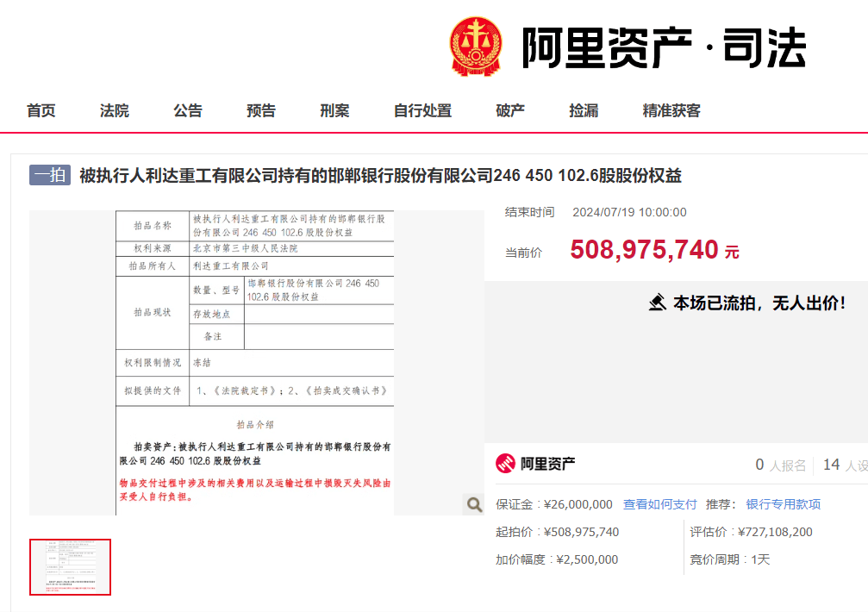Click the 本场已流拍，无人出价 status text
868x612 pixels.
759,303
